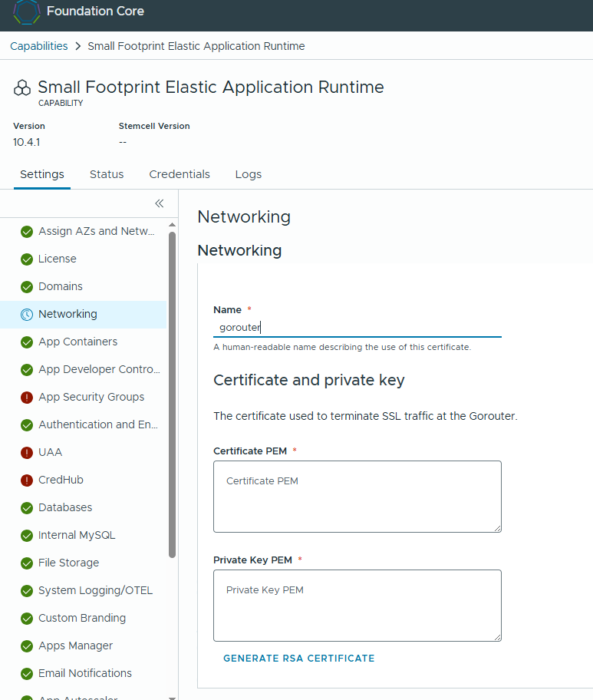Go to Capabilities breadcrumb link

39,46
